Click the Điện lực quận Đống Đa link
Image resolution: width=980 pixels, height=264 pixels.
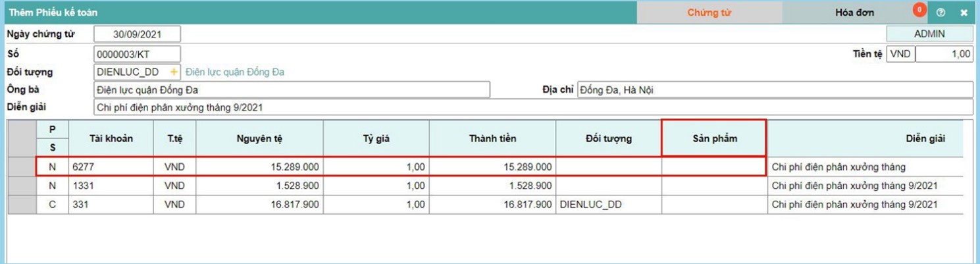(235, 72)
